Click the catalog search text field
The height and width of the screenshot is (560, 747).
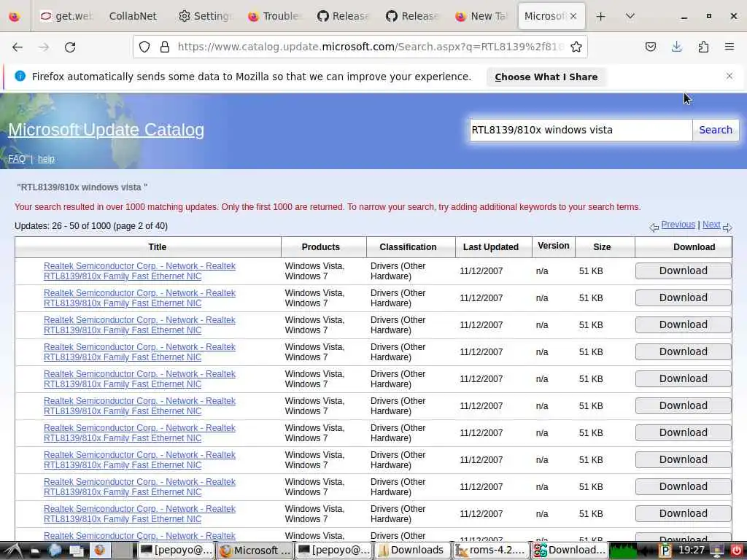click(581, 130)
